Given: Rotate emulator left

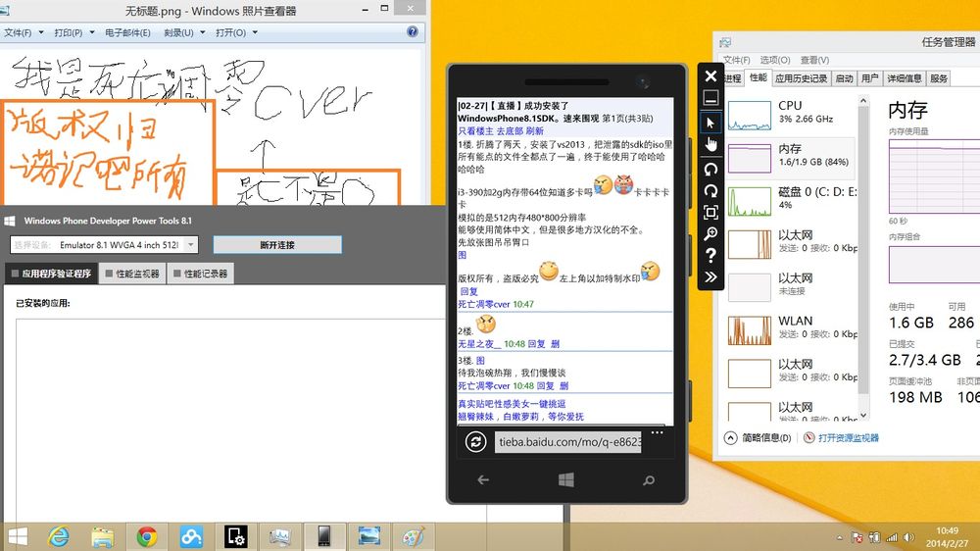Looking at the screenshot, I should click(x=710, y=169).
